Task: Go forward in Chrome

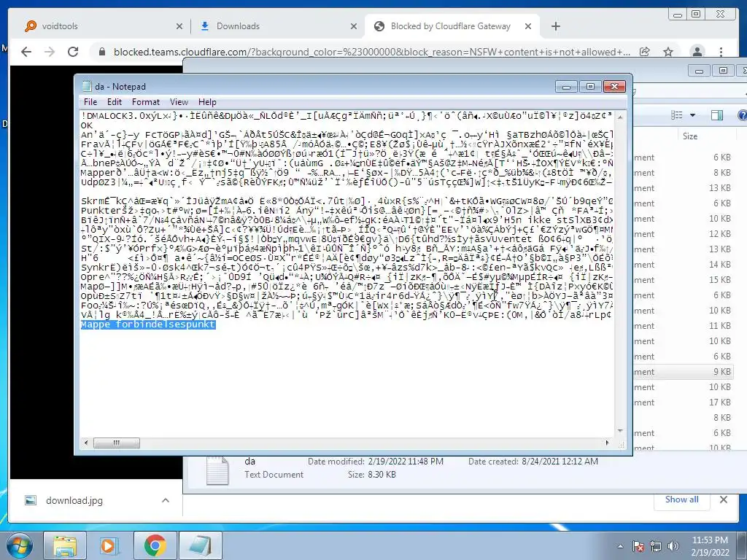Action: [50, 52]
